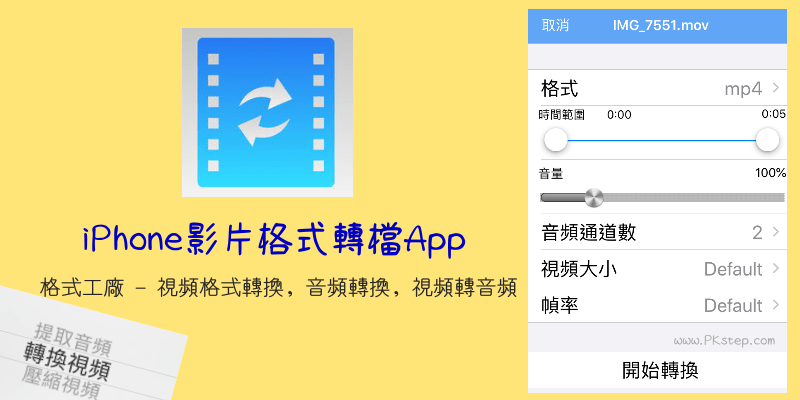Click the 時間範圍 label
Image resolution: width=800 pixels, height=400 pixels.
click(x=562, y=115)
